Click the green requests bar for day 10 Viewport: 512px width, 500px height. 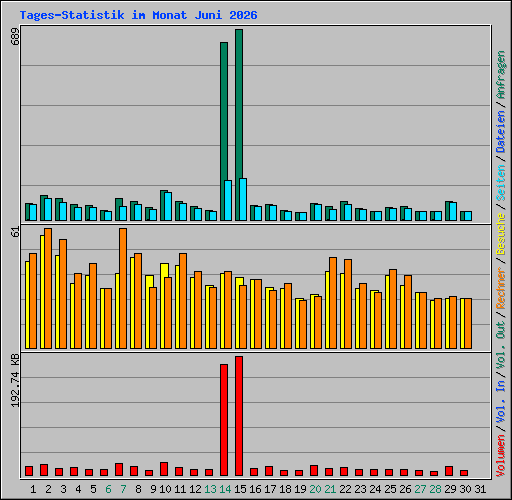pos(162,205)
